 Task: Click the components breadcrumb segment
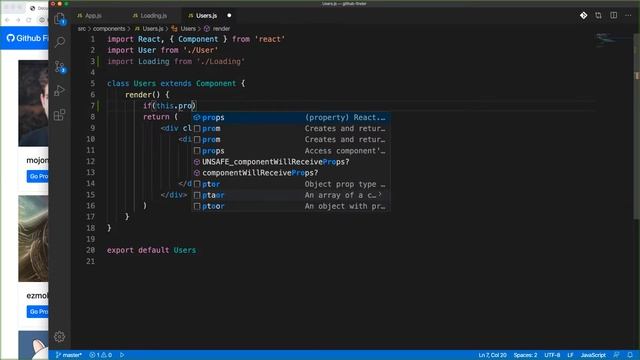point(109,29)
